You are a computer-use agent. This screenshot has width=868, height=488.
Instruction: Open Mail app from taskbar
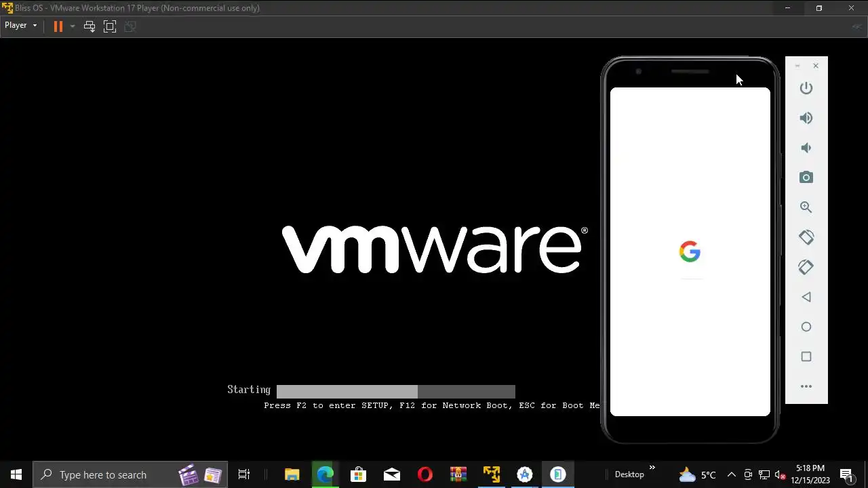coord(391,474)
